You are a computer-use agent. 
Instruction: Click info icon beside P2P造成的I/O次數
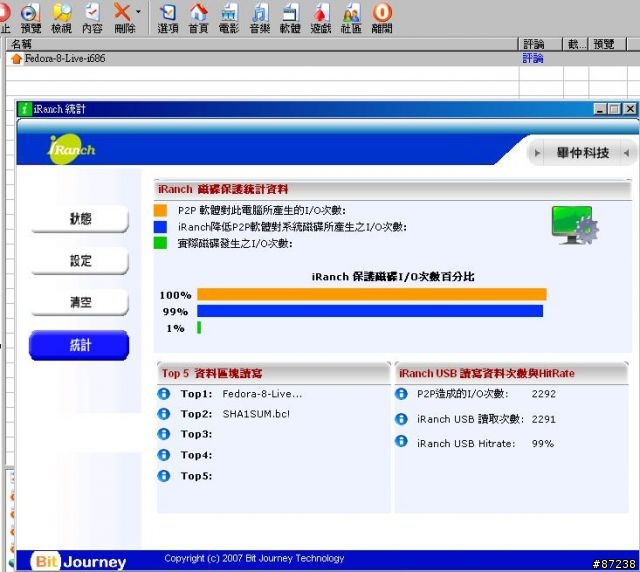coord(401,394)
